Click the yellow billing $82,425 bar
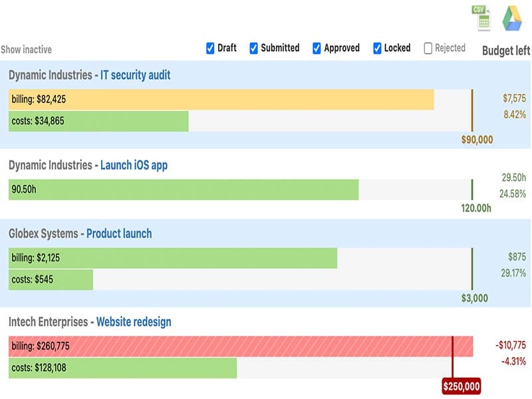Image resolution: width=532 pixels, height=399 pixels. pyautogui.click(x=221, y=100)
